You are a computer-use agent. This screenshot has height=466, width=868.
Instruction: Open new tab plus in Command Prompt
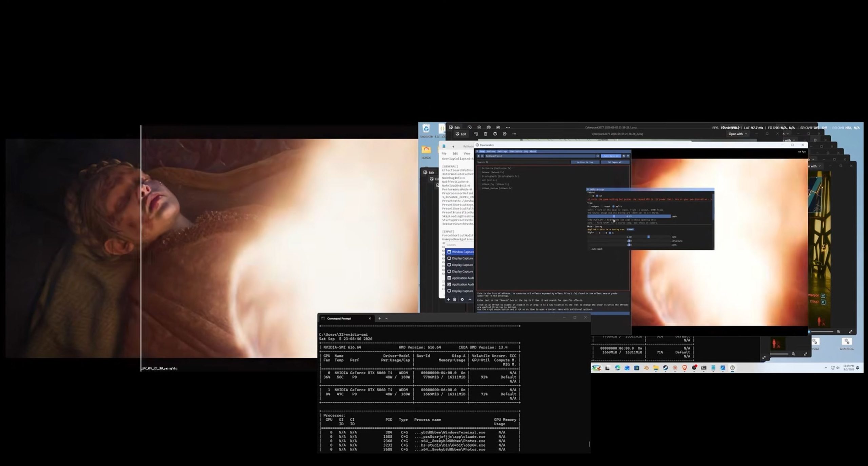coord(379,318)
